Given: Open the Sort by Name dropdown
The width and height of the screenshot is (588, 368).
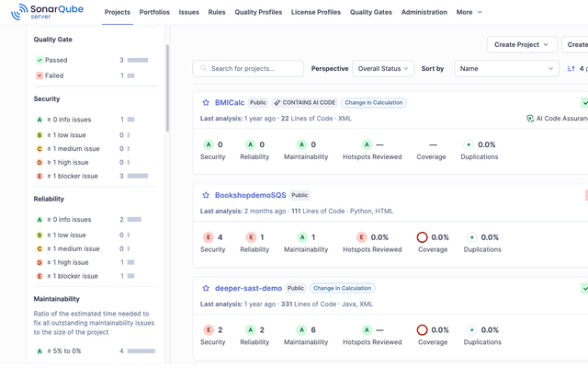Looking at the screenshot, I should click(x=506, y=69).
